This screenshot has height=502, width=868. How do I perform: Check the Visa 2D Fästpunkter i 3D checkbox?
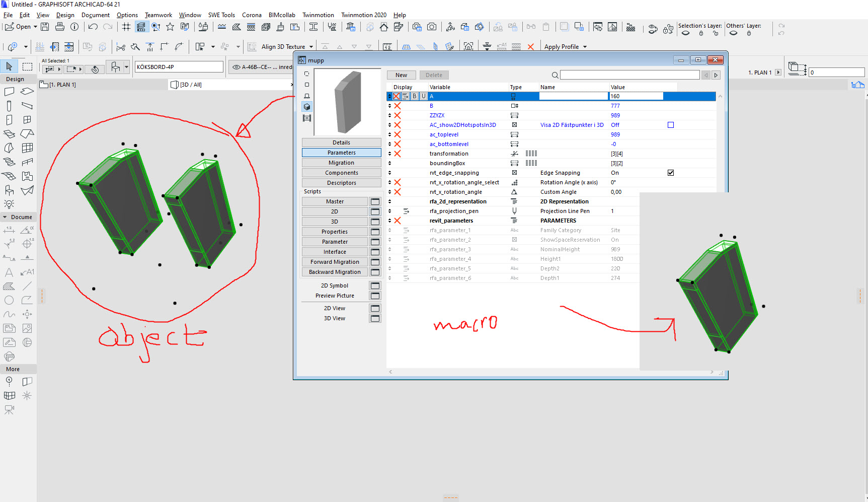[670, 125]
